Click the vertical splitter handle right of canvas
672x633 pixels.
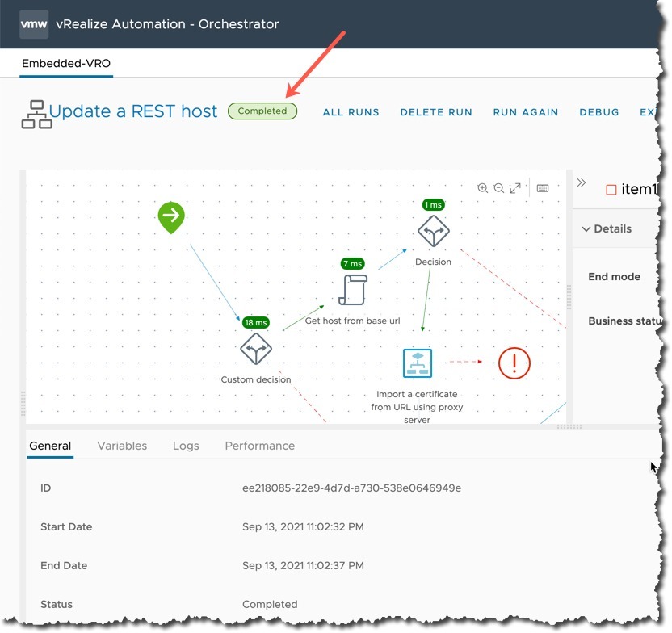[x=569, y=297]
